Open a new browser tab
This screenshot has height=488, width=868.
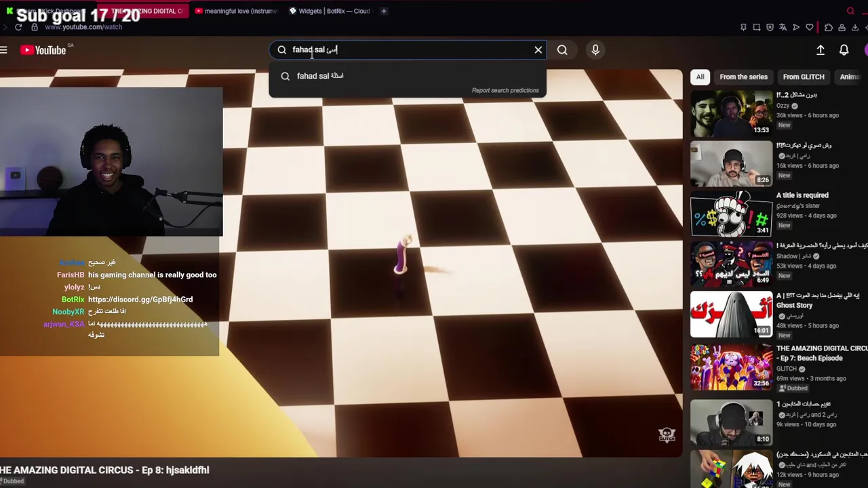pyautogui.click(x=384, y=11)
